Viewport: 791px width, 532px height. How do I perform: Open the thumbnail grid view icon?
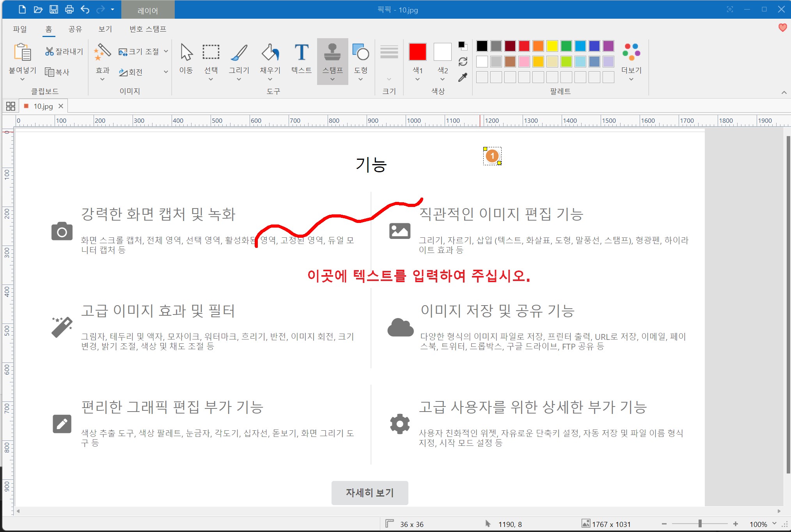[x=11, y=106]
